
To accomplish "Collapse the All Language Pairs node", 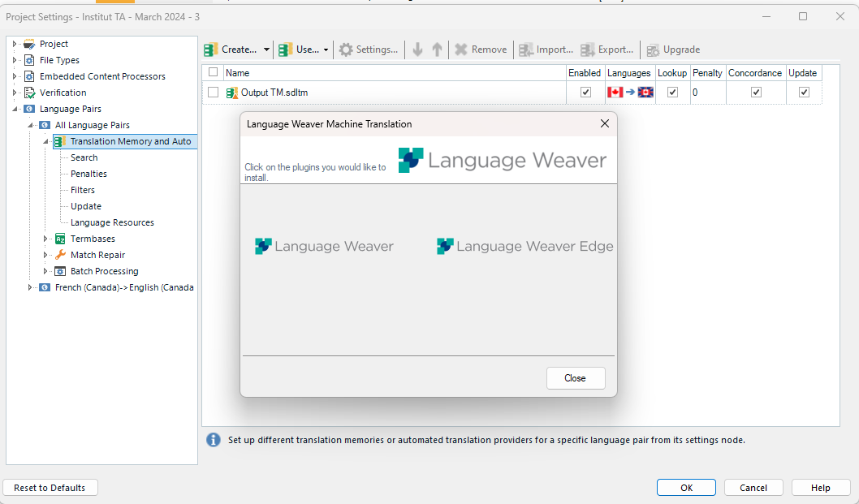I will [x=31, y=125].
